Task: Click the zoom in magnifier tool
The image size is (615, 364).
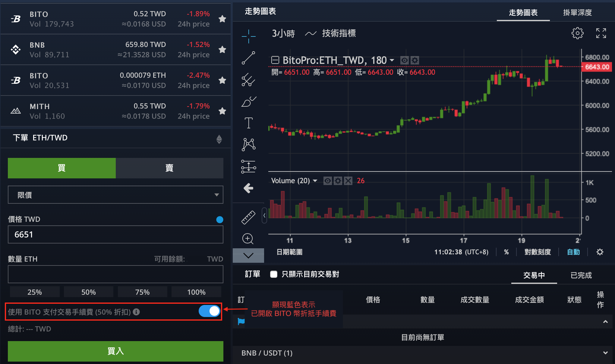Action: pyautogui.click(x=248, y=239)
